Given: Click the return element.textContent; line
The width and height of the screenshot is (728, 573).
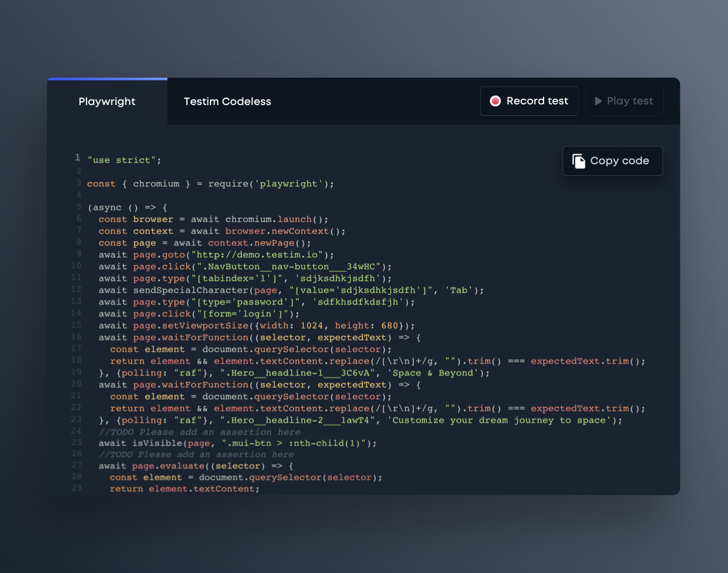Looking at the screenshot, I should tap(185, 488).
